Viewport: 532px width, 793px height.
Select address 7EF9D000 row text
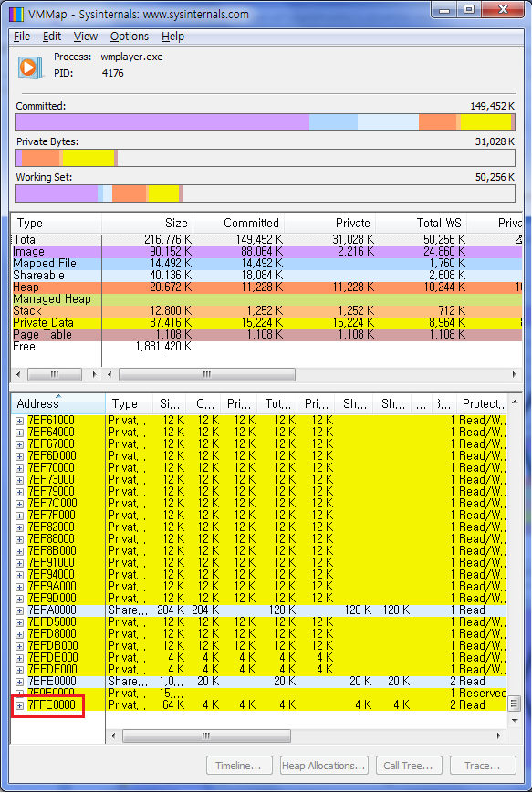[x=52, y=599]
